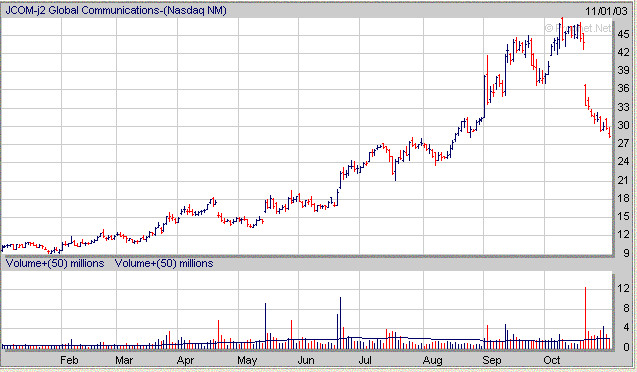
Task: Click the 30 price axis label
Action: [623, 125]
